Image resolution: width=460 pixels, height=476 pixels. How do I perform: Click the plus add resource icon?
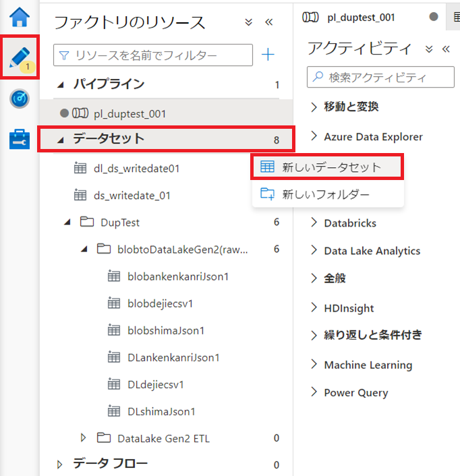pyautogui.click(x=268, y=55)
